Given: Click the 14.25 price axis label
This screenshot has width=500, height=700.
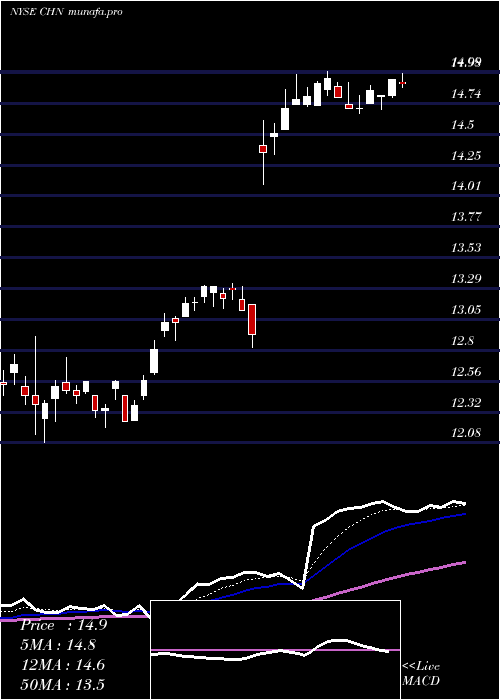Looking at the screenshot, I should (x=466, y=156).
